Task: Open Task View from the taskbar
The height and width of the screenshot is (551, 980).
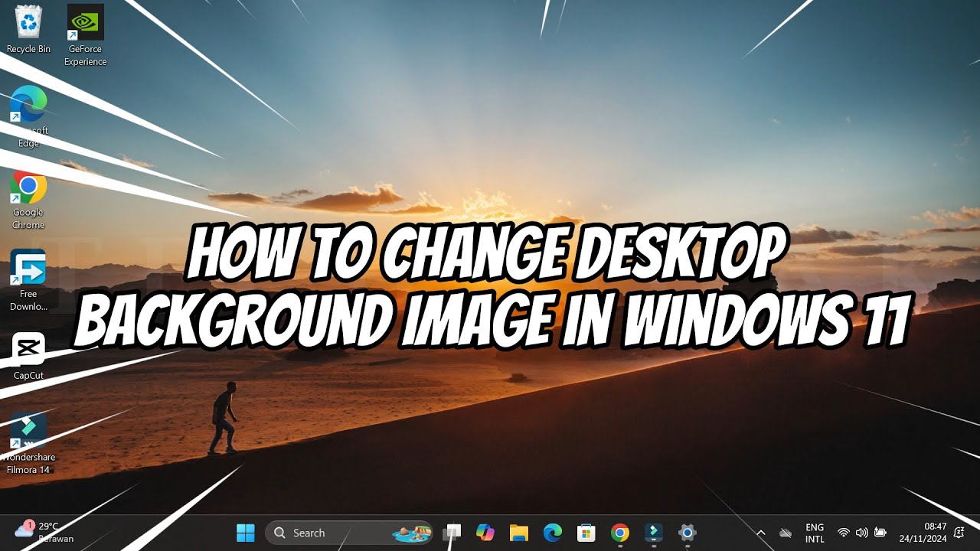Action: pos(453,533)
